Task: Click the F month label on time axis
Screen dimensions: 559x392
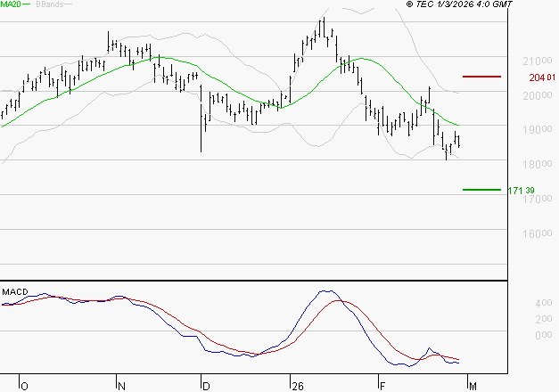Action: pyautogui.click(x=382, y=387)
